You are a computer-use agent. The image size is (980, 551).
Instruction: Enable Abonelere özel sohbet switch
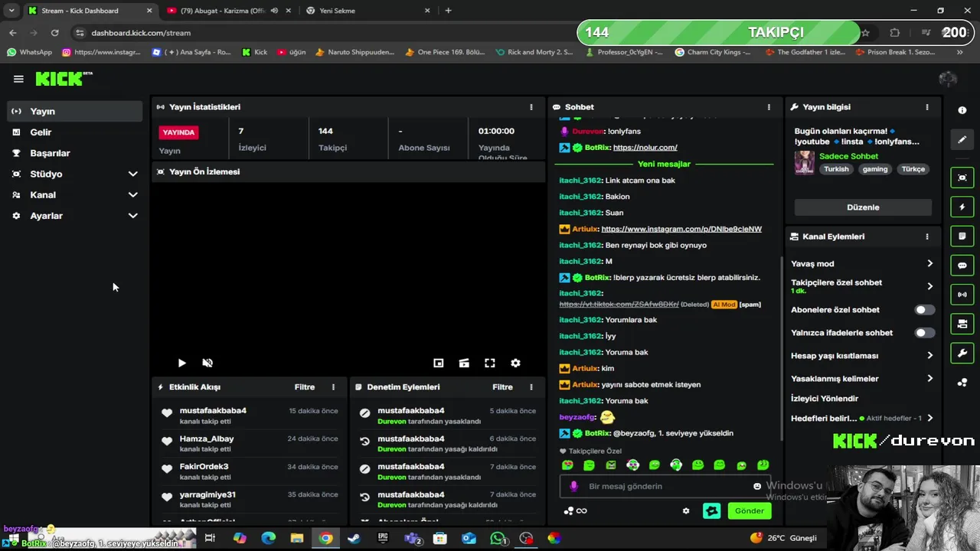pyautogui.click(x=925, y=310)
